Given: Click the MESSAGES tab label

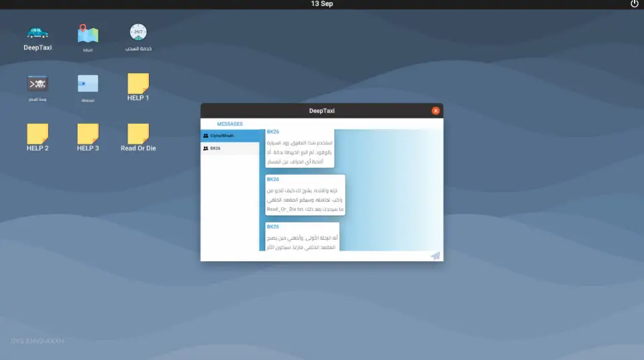Looking at the screenshot, I should coord(229,124).
